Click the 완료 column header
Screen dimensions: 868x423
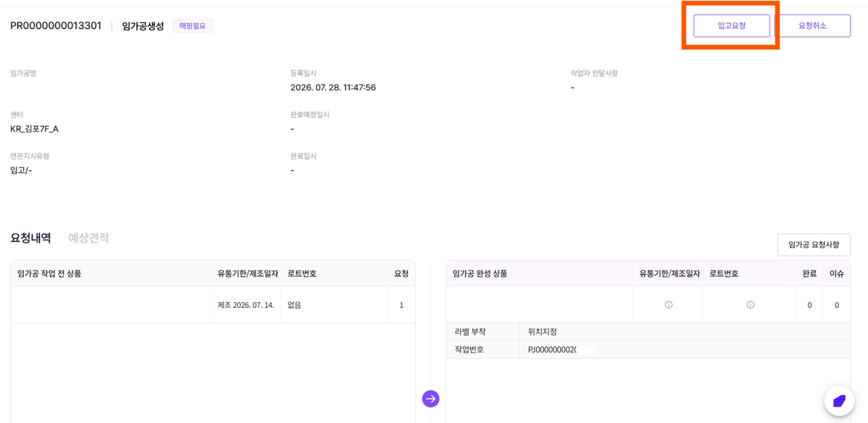coord(809,274)
